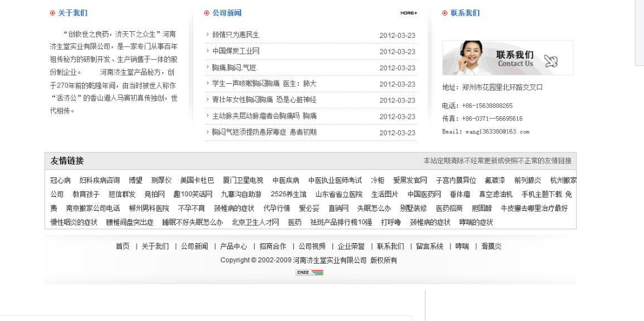Open 滑膜炎 in the footer navigation

[x=491, y=246]
